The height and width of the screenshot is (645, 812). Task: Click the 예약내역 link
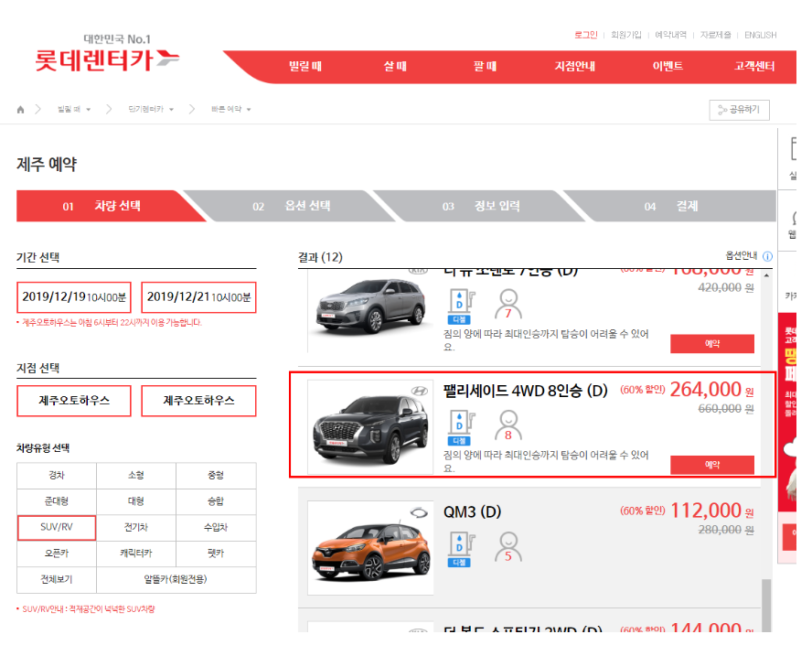[670, 36]
